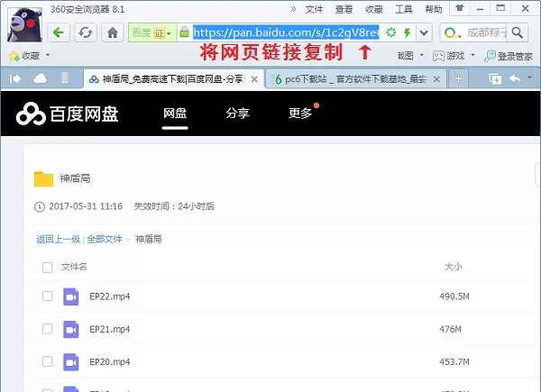
Task: Open the 收藏 menu in title bar
Action: [374, 9]
